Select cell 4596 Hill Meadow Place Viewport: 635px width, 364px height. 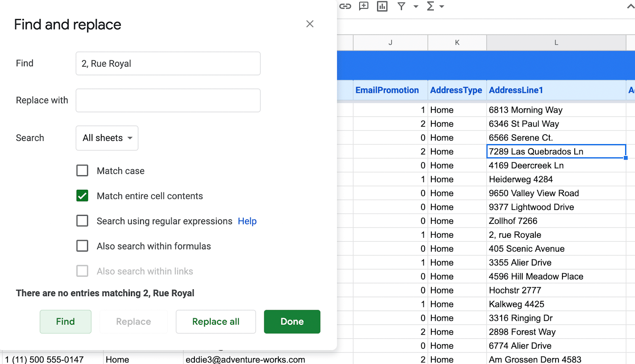(x=556, y=277)
